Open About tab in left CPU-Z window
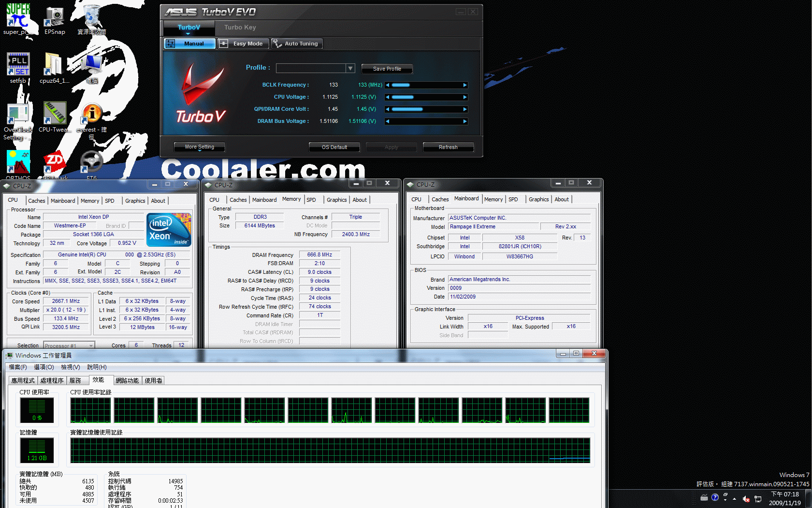 coord(158,201)
